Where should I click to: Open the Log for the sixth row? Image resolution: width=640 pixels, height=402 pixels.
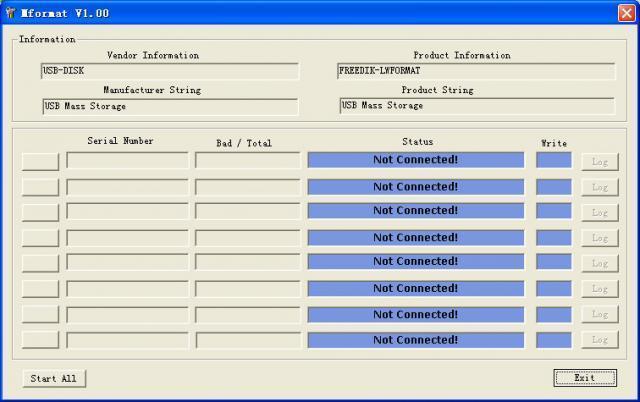point(600,289)
